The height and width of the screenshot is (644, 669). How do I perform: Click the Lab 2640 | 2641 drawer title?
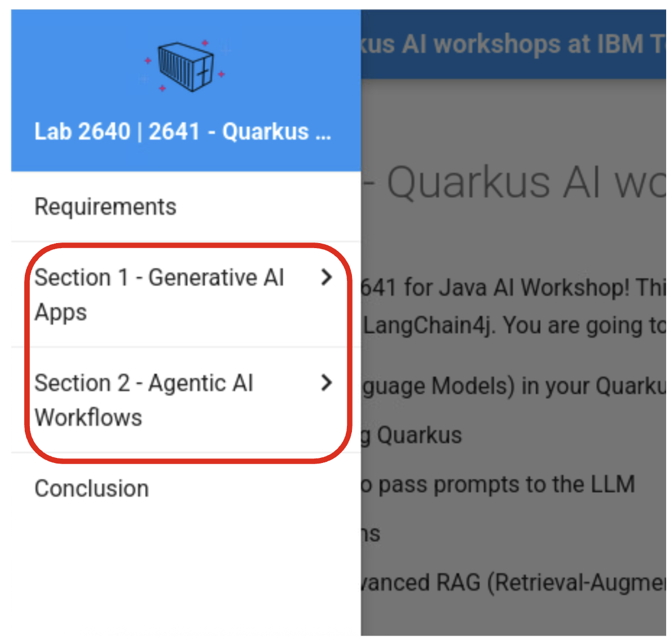182,132
